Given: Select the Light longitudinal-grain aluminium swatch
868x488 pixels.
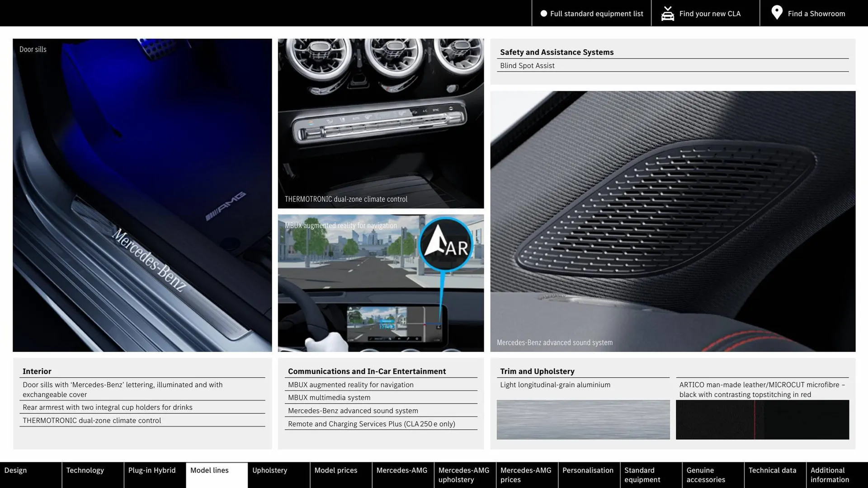Looking at the screenshot, I should point(583,419).
